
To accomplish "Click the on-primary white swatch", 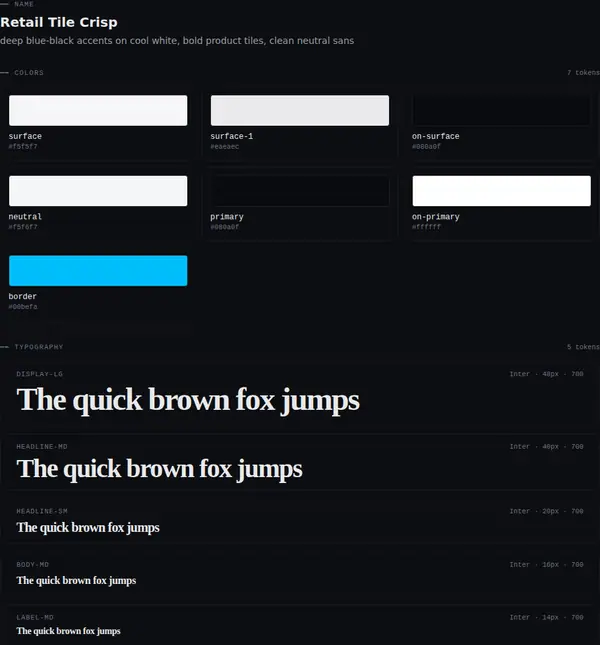I will click(x=501, y=191).
